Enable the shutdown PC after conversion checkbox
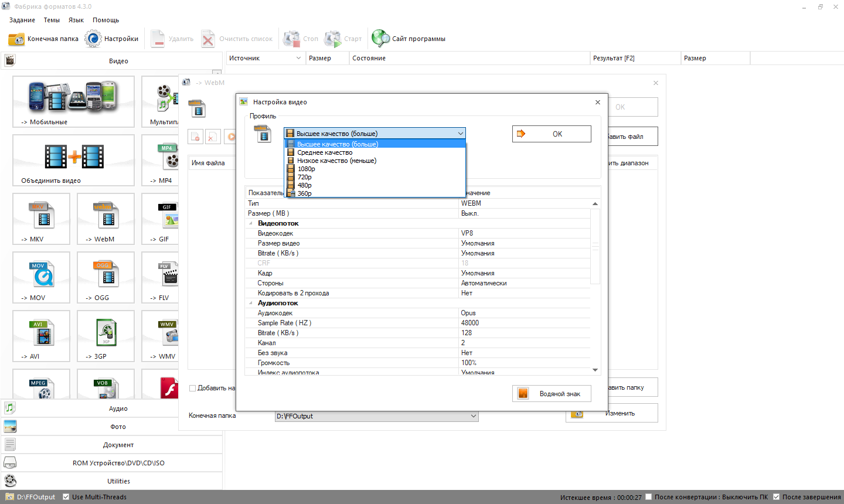Screen dimensions: 844x504 649,497
